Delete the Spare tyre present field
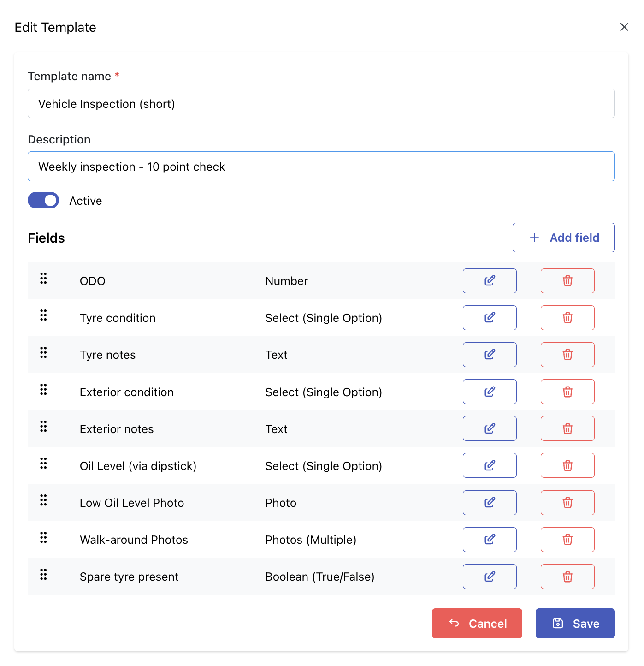Image resolution: width=644 pixels, height=666 pixels. (567, 577)
